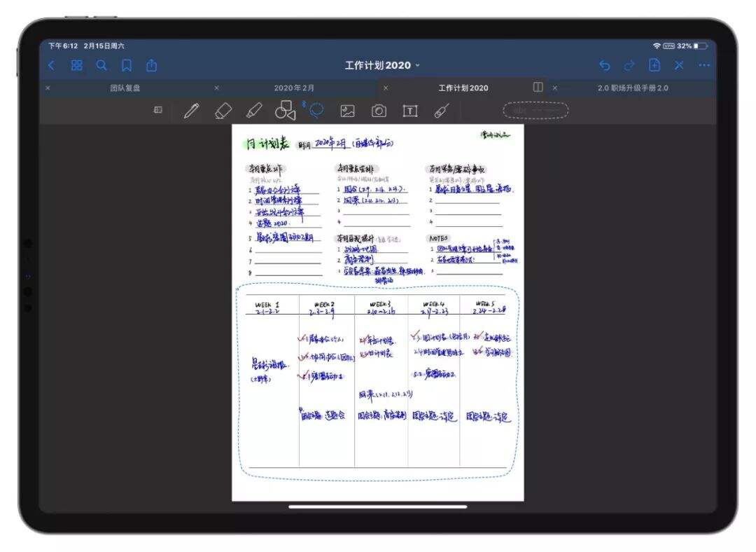Image resolution: width=756 pixels, height=552 pixels.
Task: Close the 2020年2月 tab
Action: (216, 88)
